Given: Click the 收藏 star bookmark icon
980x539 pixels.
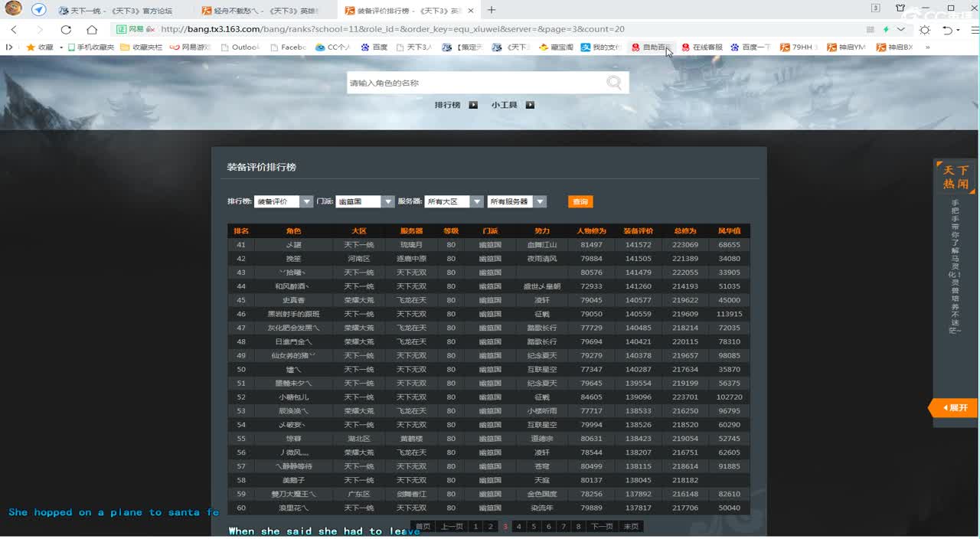Looking at the screenshot, I should pos(31,47).
